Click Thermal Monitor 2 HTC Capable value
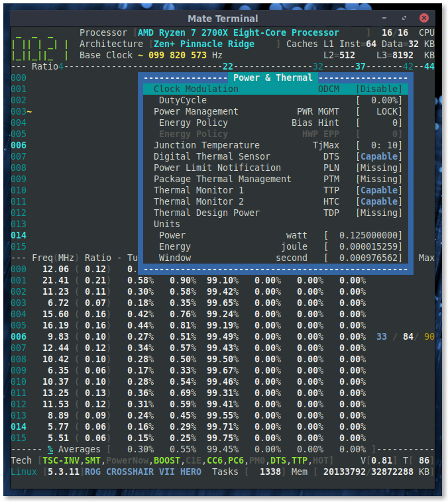The image size is (448, 502). [x=379, y=201]
